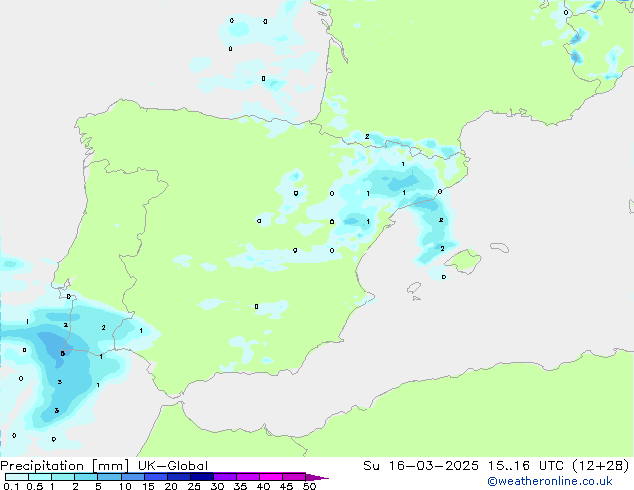Click the 25–30 mm navy swatch
Viewport: 634px width, 490px height.
pyautogui.click(x=201, y=477)
